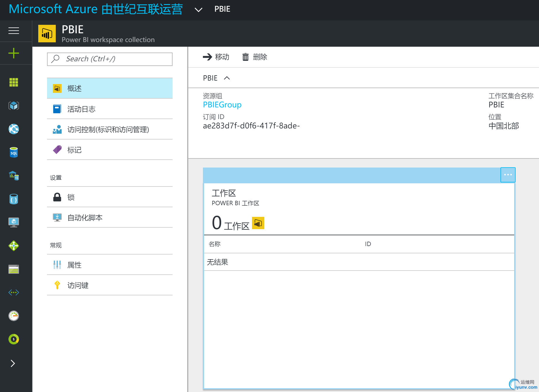Click the move arrow icon
This screenshot has width=539, height=392.
(208, 57)
